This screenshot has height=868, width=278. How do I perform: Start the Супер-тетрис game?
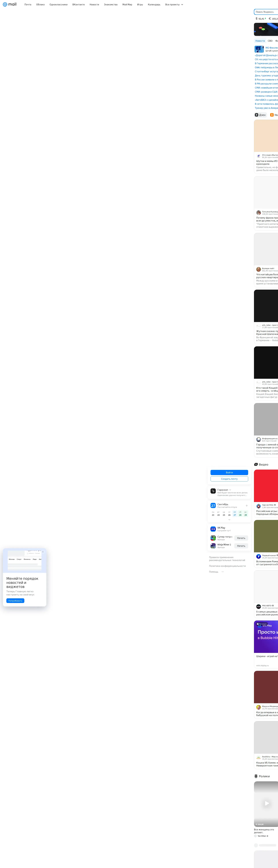coord(241,538)
